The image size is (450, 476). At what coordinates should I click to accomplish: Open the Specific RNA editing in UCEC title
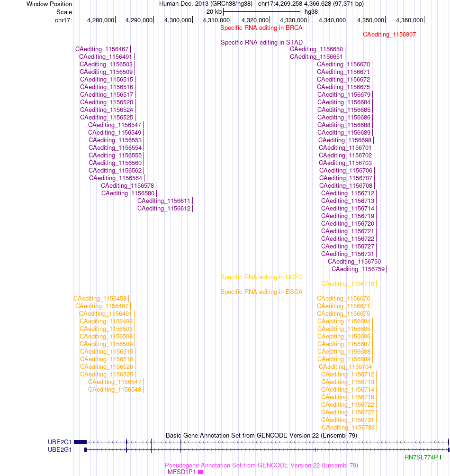point(261,277)
